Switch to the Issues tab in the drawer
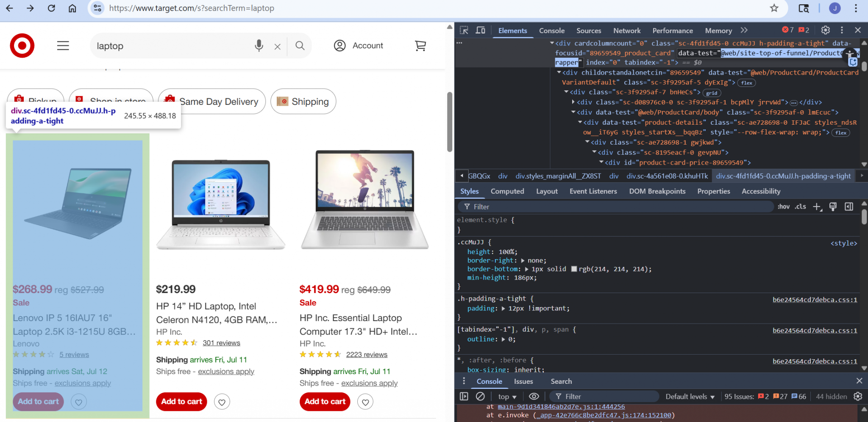 [x=523, y=381]
